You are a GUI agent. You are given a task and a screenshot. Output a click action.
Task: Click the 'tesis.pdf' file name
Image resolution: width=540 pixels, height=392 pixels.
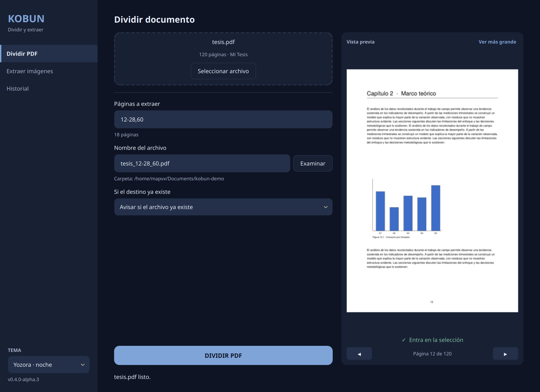coord(223,42)
